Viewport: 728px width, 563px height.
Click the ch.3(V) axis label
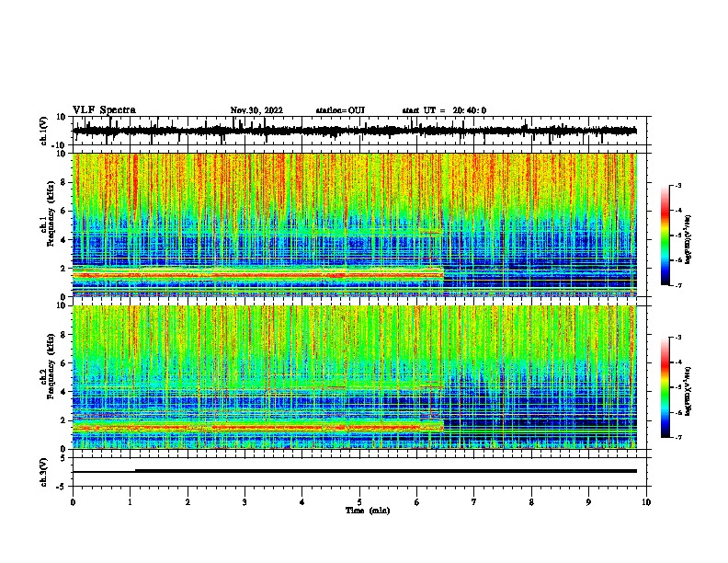click(44, 472)
